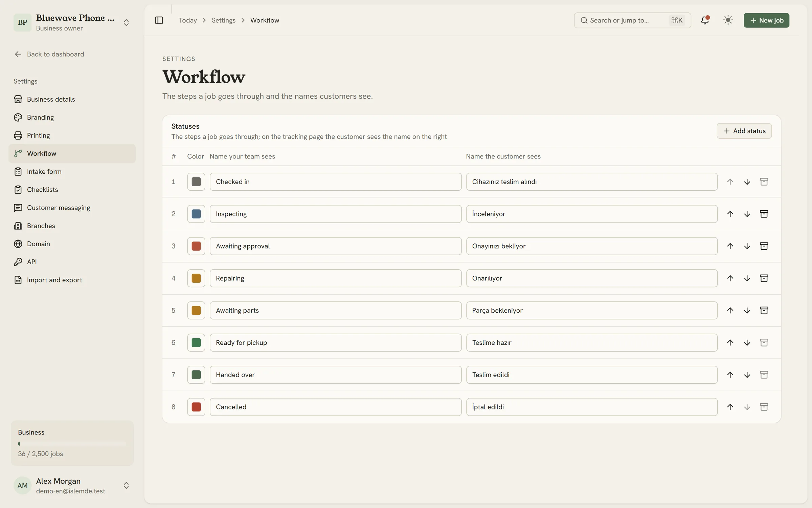
Task: Change the Checked in color swatch
Action: pos(196,182)
